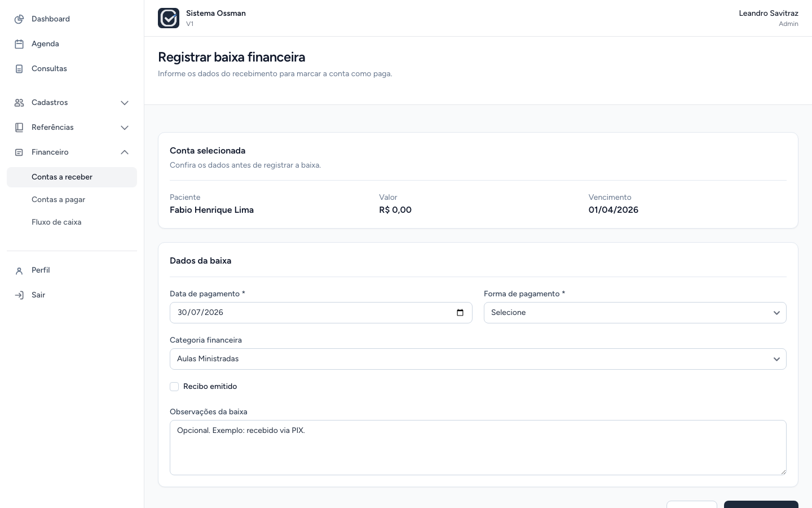Image resolution: width=812 pixels, height=508 pixels.
Task: Click the V1 version text
Action: tap(189, 24)
